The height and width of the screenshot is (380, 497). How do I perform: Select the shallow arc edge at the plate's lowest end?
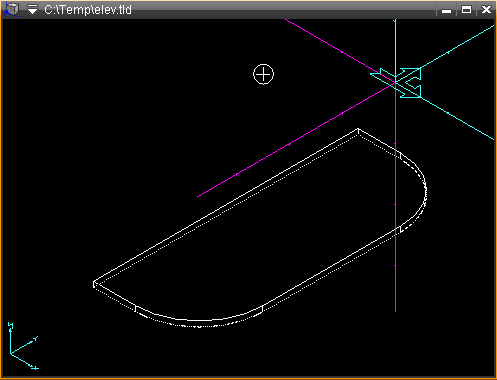coord(199,319)
